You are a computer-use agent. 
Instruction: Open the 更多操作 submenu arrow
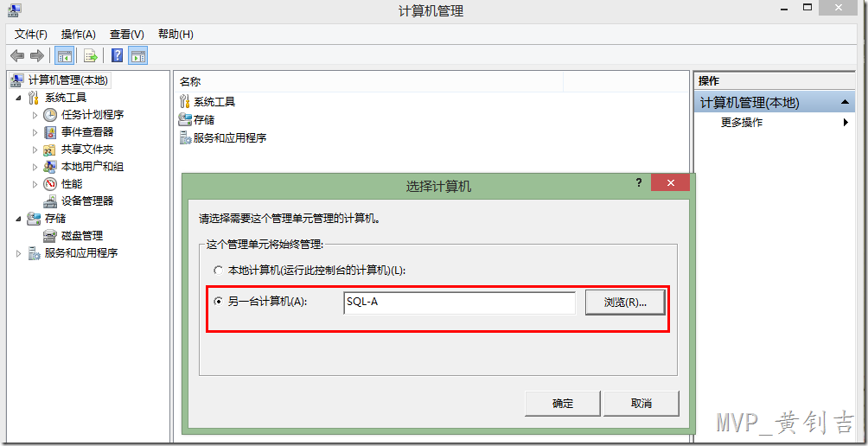pos(846,123)
